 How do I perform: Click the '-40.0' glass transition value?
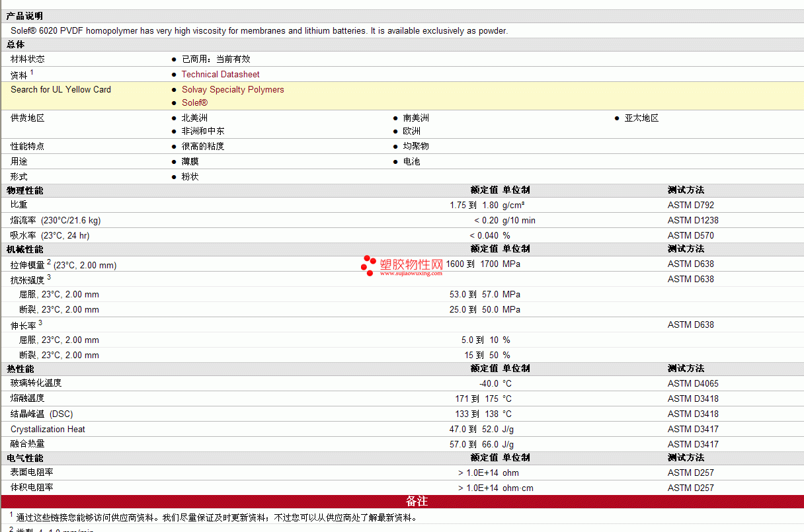coord(489,384)
